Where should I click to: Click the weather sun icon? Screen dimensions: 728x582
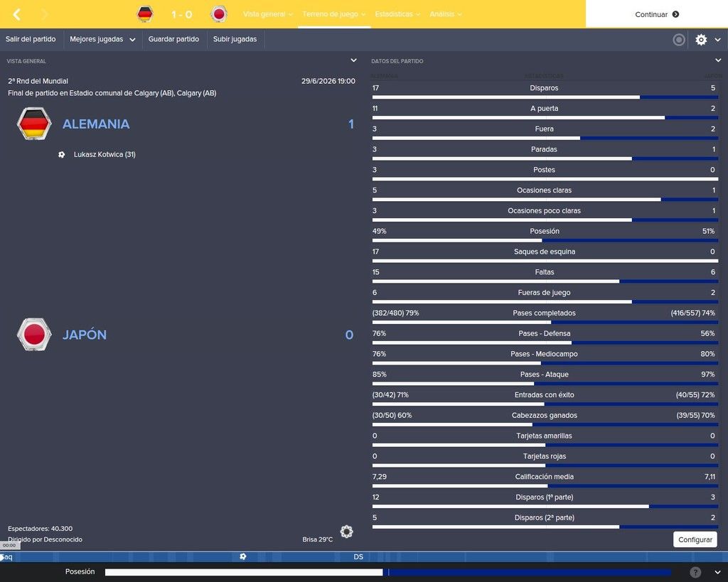click(346, 532)
